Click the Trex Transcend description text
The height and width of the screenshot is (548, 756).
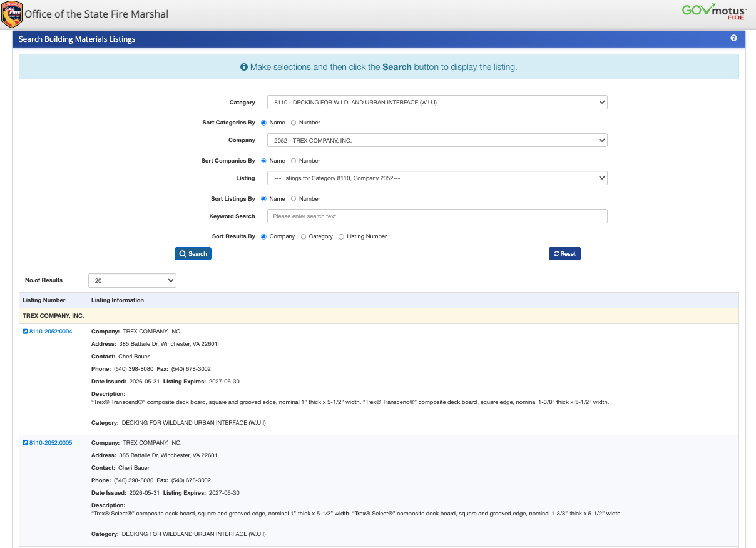click(350, 402)
